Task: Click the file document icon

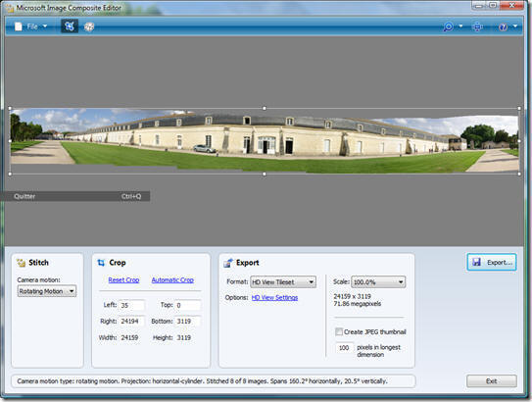Action: coord(19,26)
